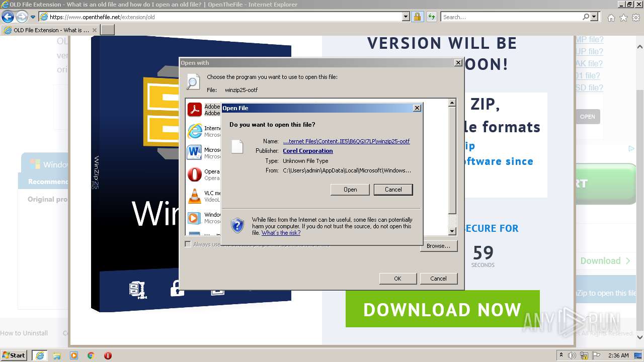The height and width of the screenshot is (362, 644).
Task: Click the taskbar clock showing 2:36 AM
Action: tap(618, 355)
